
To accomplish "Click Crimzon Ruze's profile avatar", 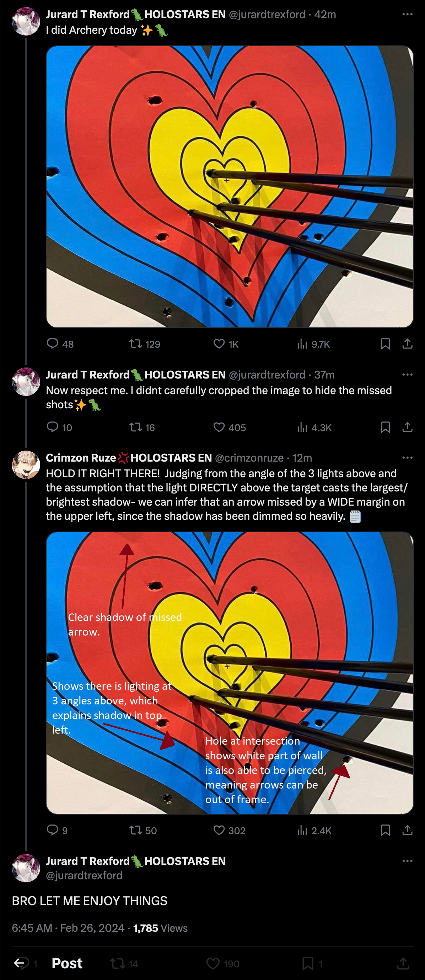I will click(26, 464).
